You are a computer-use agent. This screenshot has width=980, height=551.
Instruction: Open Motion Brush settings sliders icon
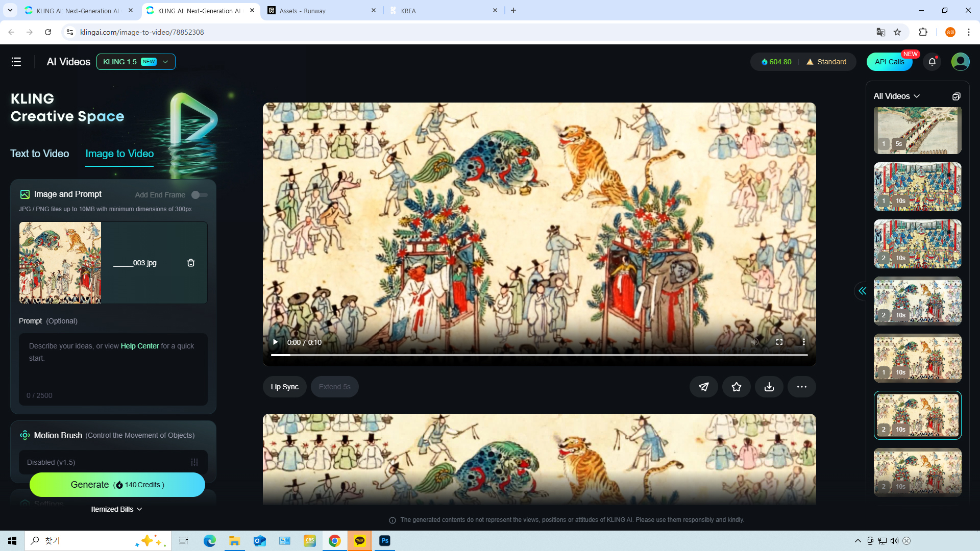coord(194,462)
